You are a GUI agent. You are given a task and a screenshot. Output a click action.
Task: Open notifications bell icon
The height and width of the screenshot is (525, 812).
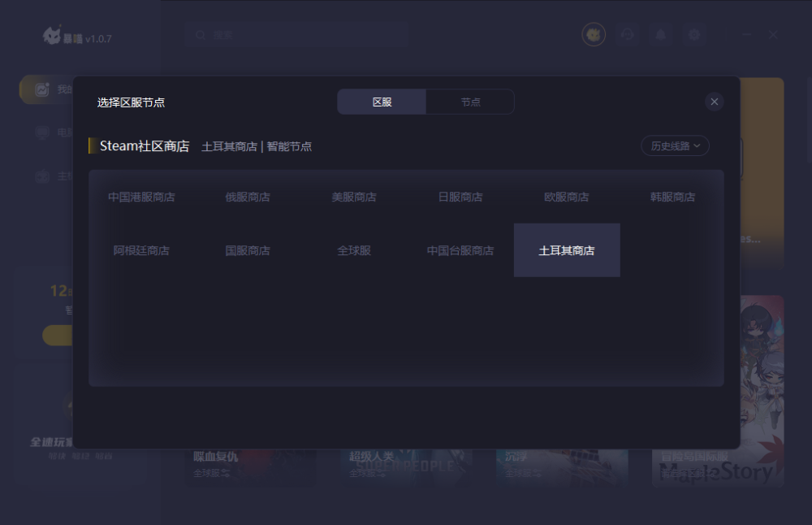(x=661, y=35)
